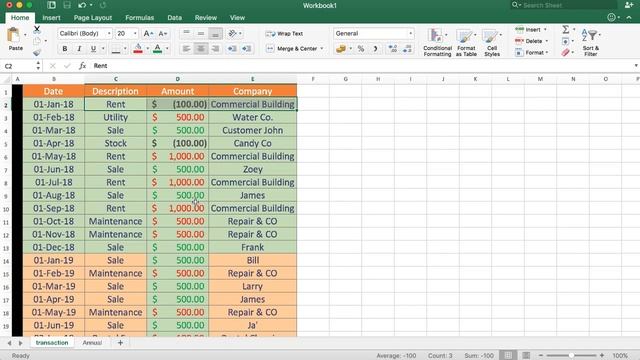Click the Format Painter brush icon
The width and height of the screenshot is (640, 360).
point(37,52)
